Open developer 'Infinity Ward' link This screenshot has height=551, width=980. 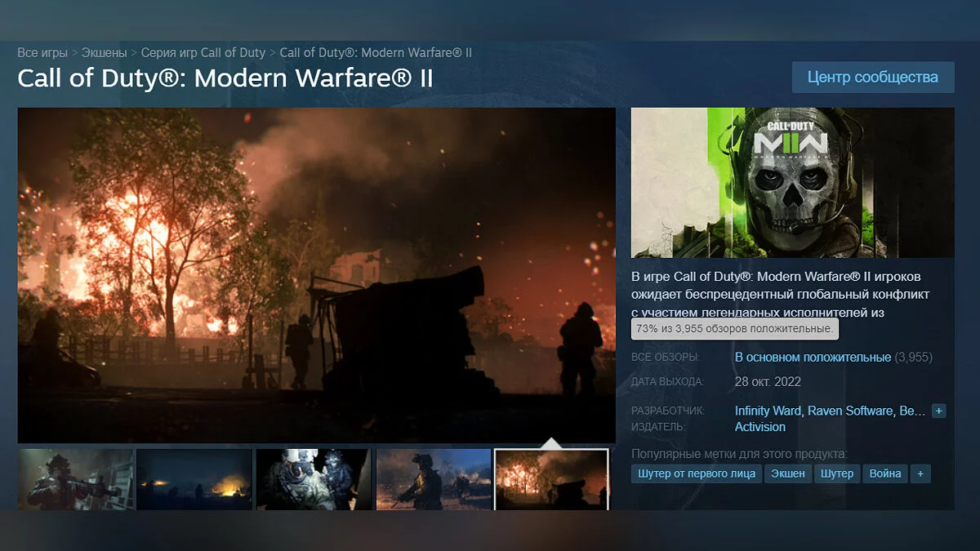[x=768, y=411]
